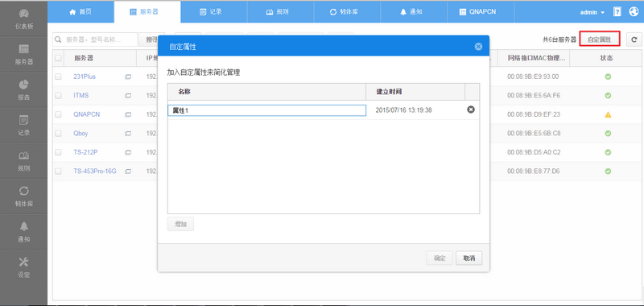Click the window icon beside TS-453Pro-16G
This screenshot has height=306, width=644.
point(128,172)
